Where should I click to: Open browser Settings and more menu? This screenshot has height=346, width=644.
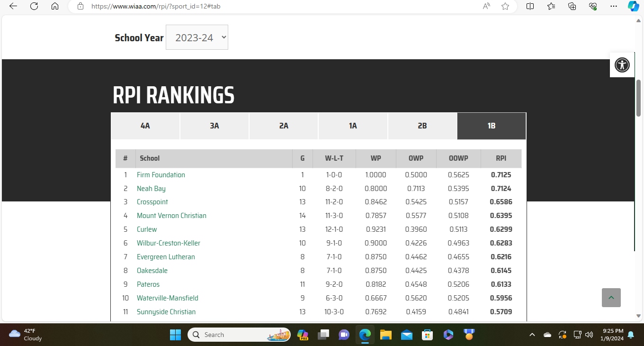(614, 6)
